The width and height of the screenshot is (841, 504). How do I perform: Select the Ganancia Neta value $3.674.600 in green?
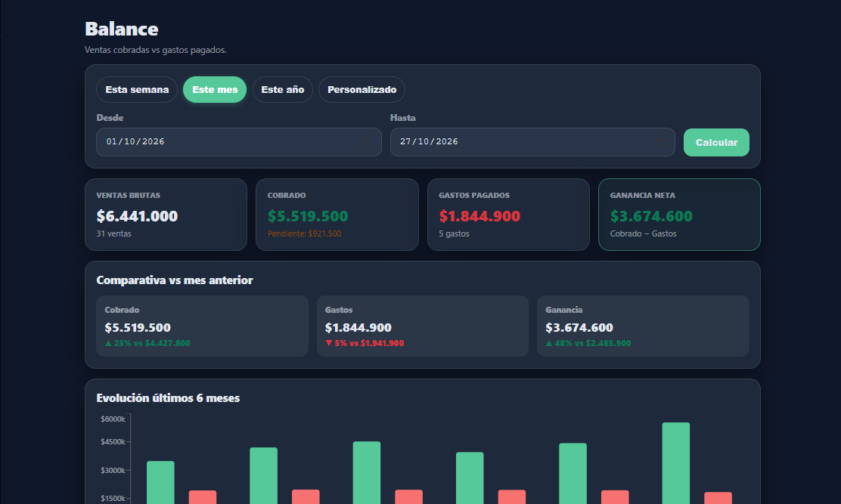tap(651, 216)
